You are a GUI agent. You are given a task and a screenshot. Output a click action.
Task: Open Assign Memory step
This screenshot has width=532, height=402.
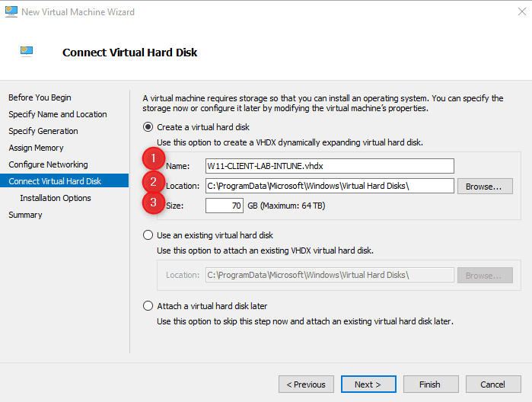(x=36, y=148)
